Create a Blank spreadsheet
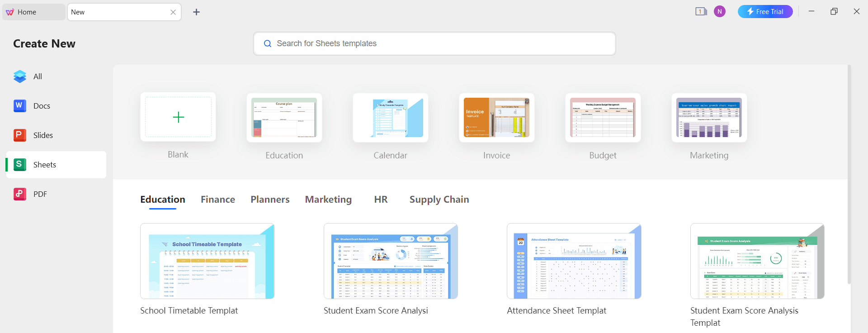The height and width of the screenshot is (333, 868). pos(178,117)
